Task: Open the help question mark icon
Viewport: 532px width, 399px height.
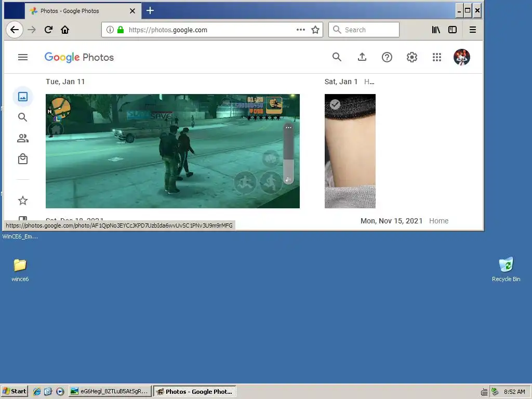Action: point(387,57)
